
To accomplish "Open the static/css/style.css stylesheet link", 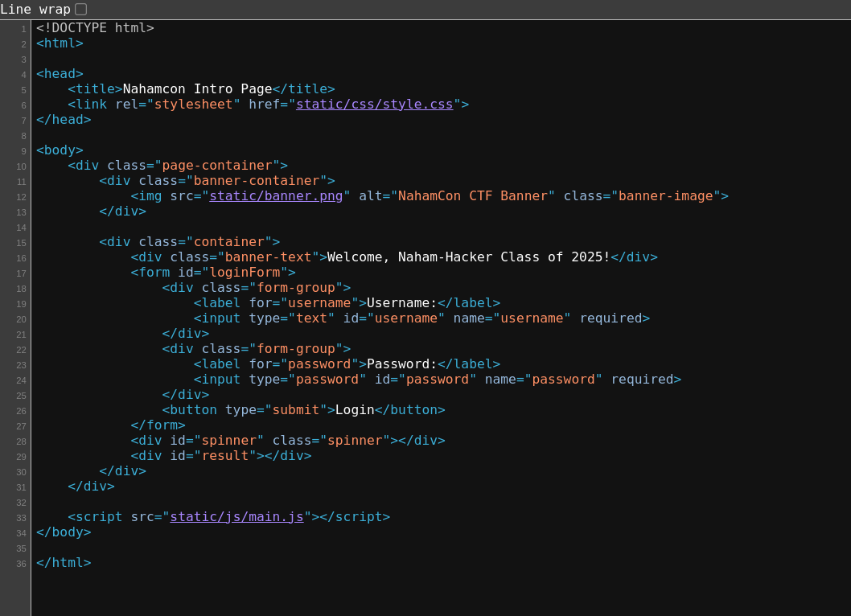I will coord(374,105).
